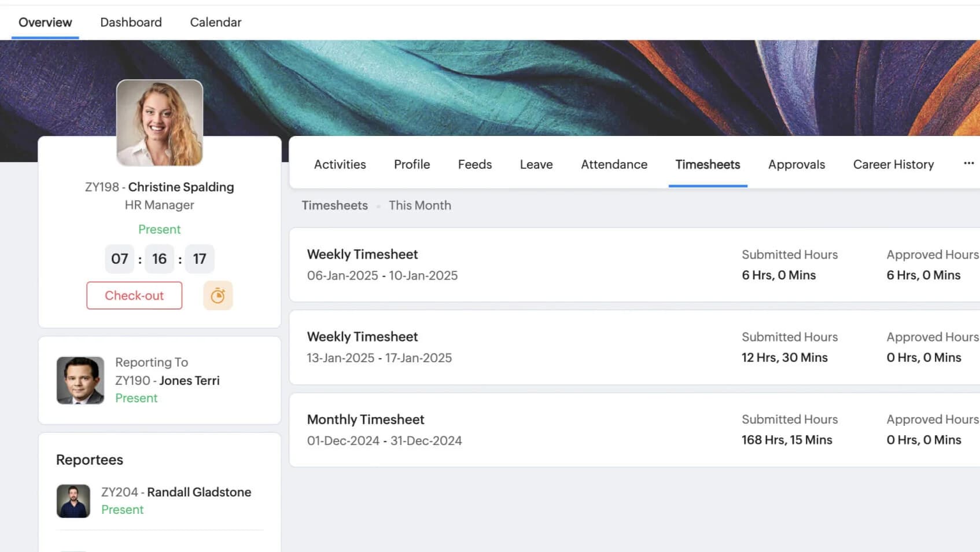Click Randall Gladstone's avatar
This screenshot has height=552, width=980.
click(73, 501)
